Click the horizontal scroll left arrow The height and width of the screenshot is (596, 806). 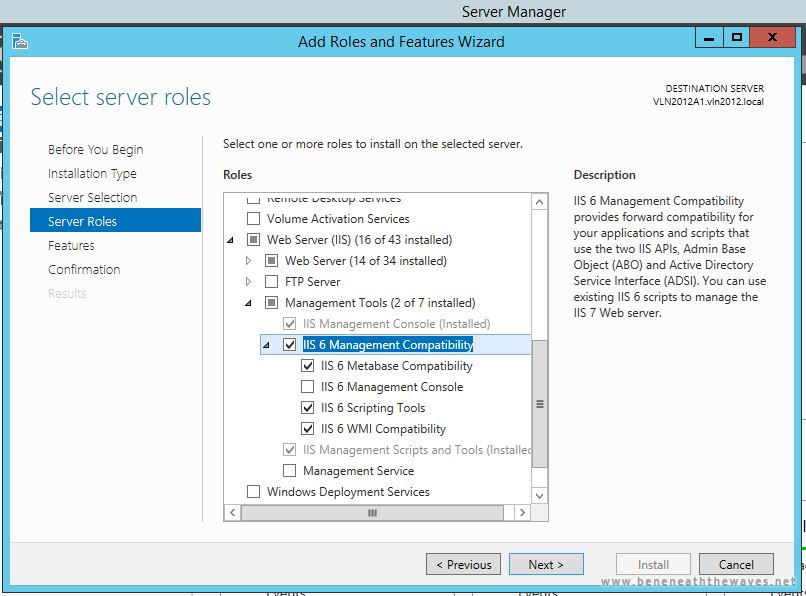pyautogui.click(x=233, y=513)
